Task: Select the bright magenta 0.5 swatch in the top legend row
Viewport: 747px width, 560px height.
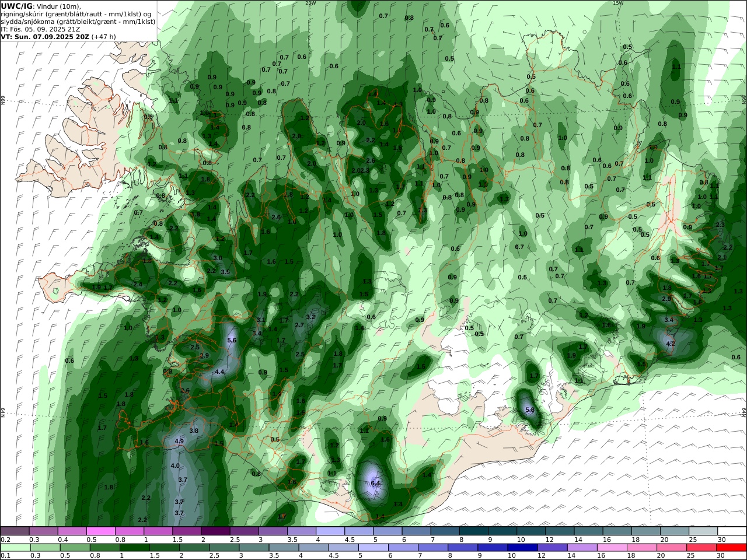Action: [x=101, y=531]
